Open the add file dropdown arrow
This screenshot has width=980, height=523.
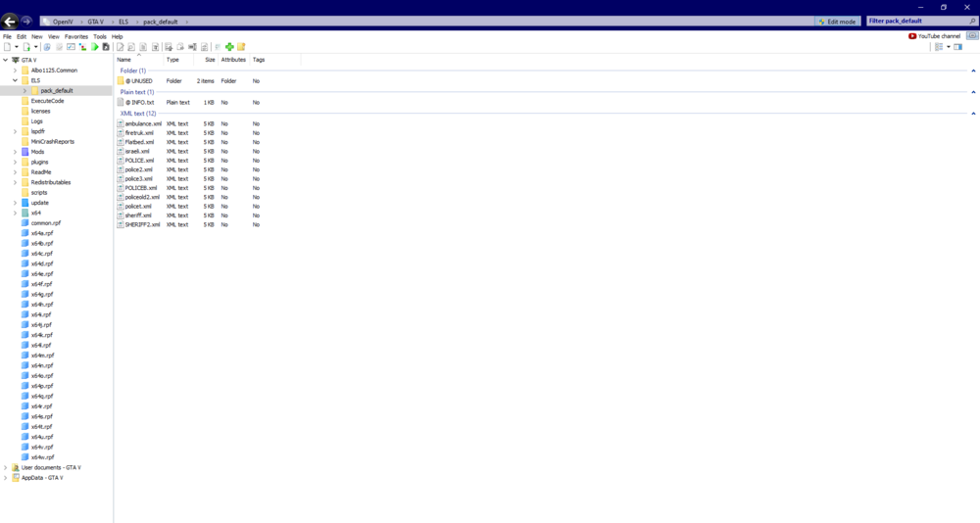(x=35, y=47)
